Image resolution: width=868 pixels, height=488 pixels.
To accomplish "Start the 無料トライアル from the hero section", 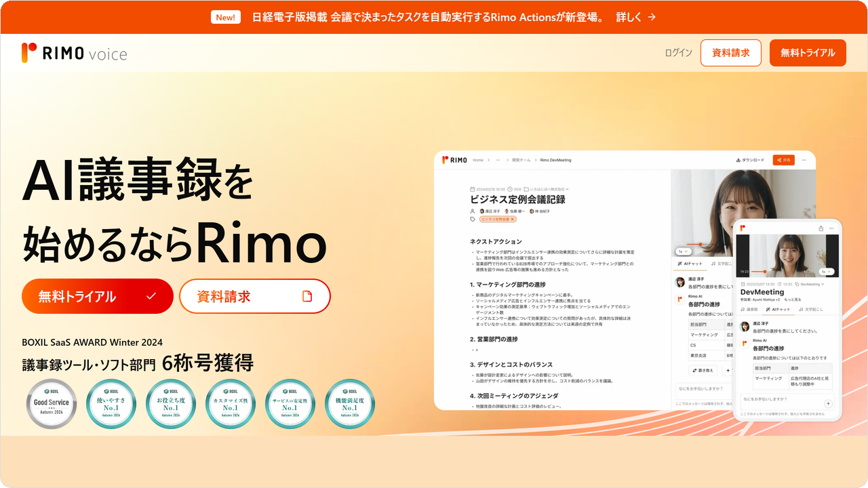I will (x=98, y=296).
